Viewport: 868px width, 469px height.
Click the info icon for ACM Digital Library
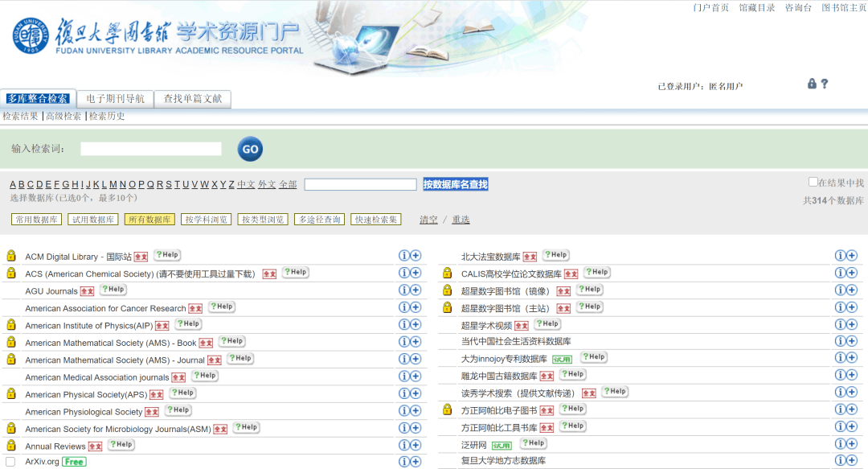[x=404, y=256]
